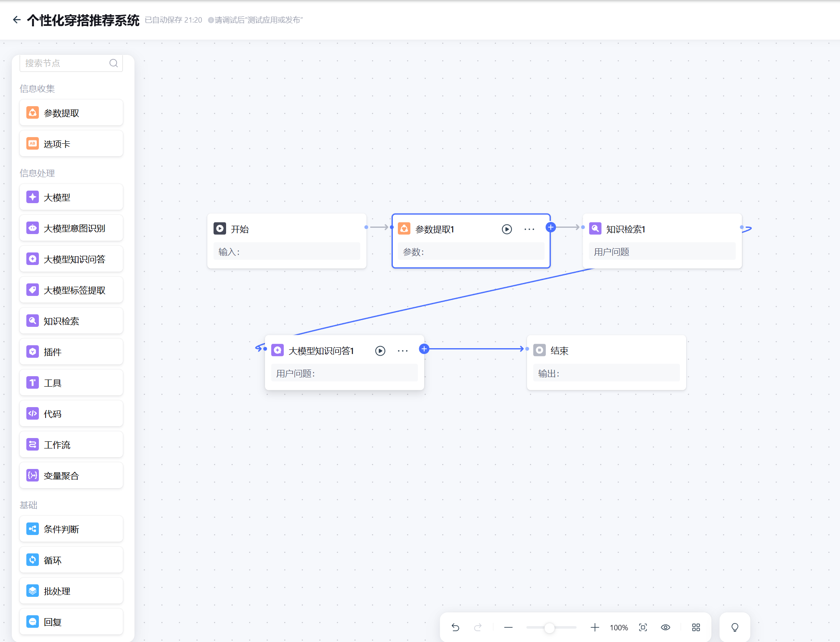Click the search magnifier icon in node panel
The height and width of the screenshot is (642, 840).
point(114,63)
